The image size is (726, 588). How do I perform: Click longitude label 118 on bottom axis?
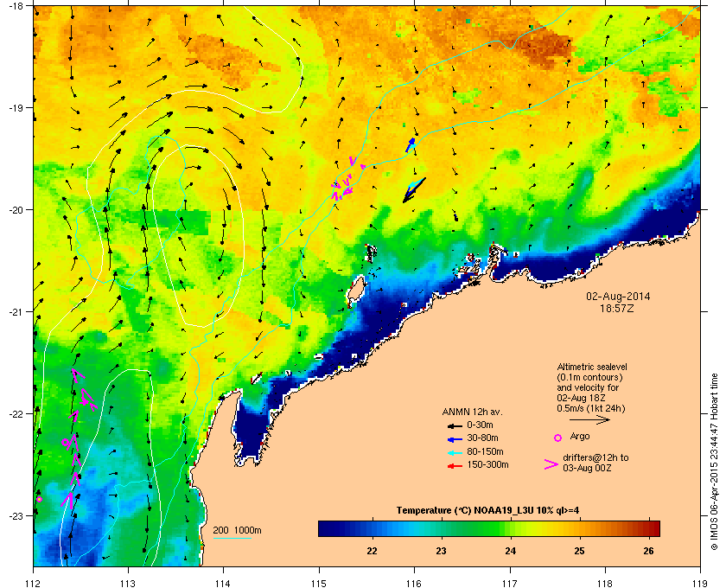click(x=605, y=584)
